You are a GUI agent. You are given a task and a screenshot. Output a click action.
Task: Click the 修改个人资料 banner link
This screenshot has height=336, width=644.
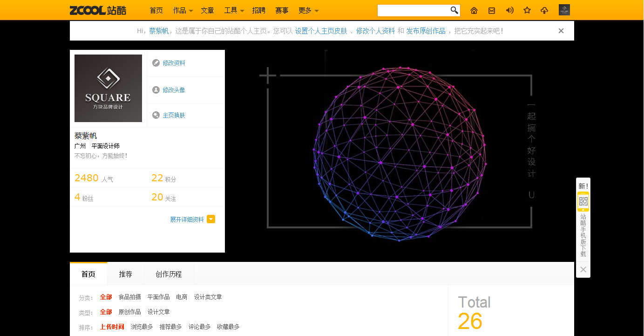click(x=375, y=31)
